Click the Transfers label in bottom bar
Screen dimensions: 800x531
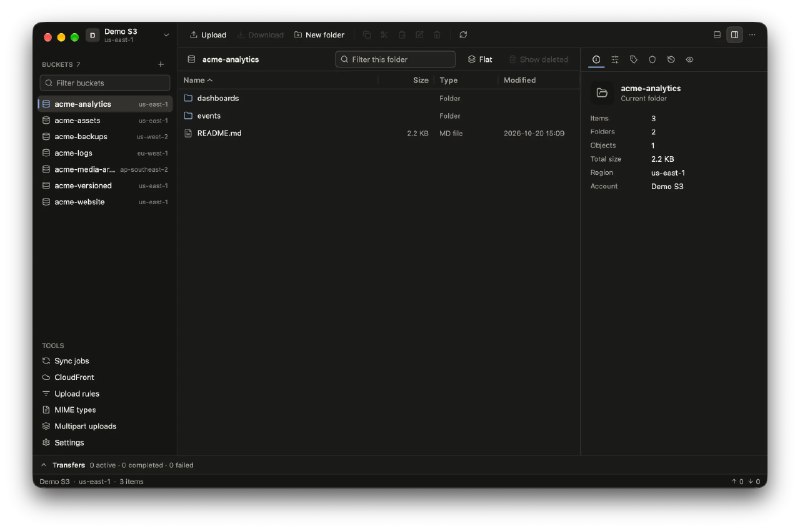click(x=68, y=465)
